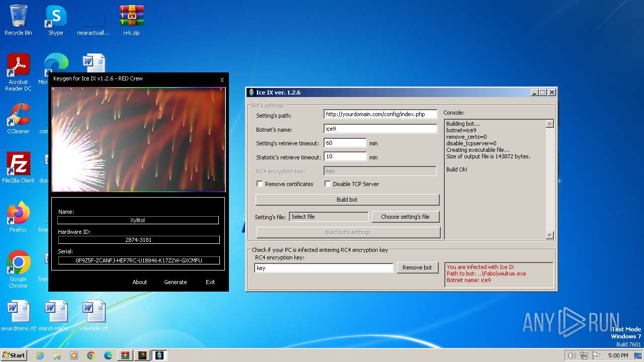
Task: Click 'Botnet name: ice9' status text
Action: [x=468, y=280]
